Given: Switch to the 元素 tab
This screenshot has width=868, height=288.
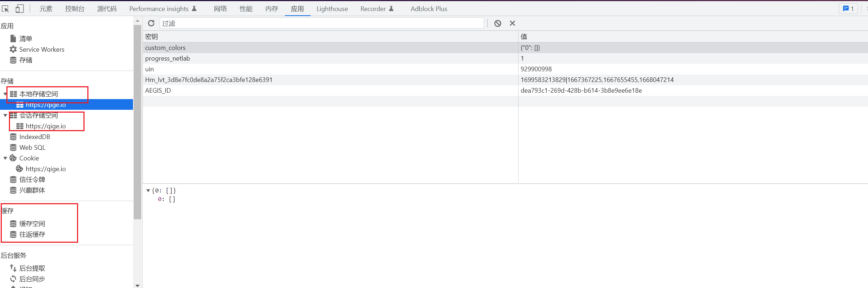Looking at the screenshot, I should click(46, 9).
